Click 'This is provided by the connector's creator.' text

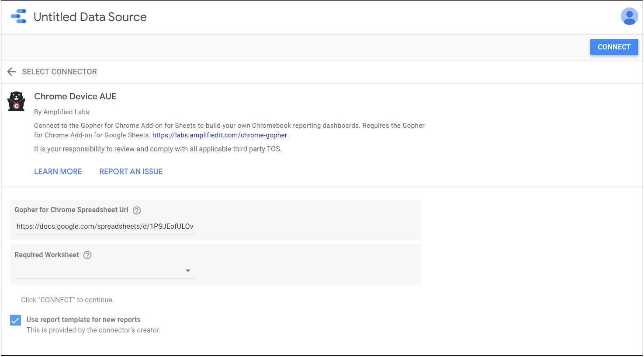point(93,330)
